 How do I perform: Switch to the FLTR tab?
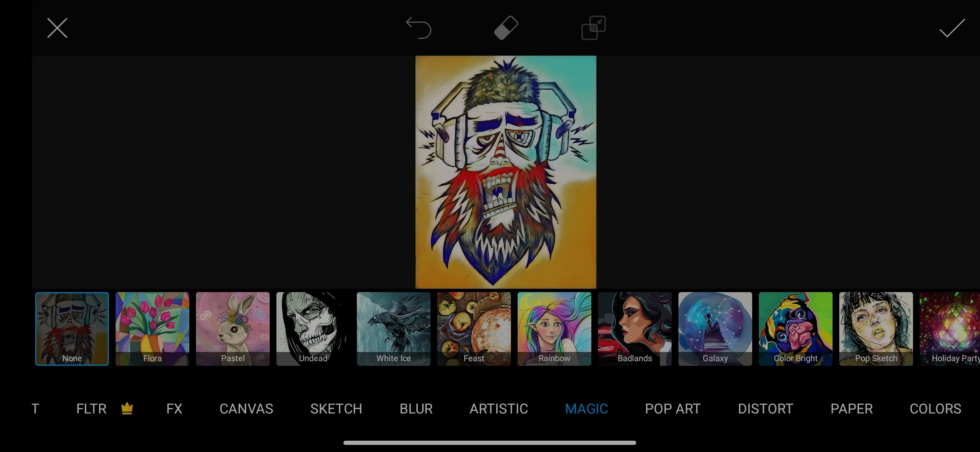coord(91,408)
